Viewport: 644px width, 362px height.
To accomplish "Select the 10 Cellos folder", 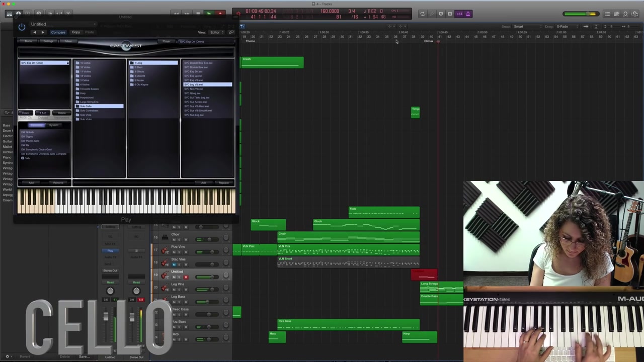I will tap(99, 63).
